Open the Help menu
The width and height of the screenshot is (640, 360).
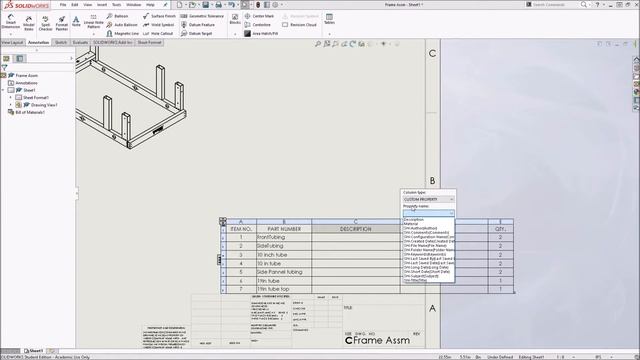click(150, 5)
